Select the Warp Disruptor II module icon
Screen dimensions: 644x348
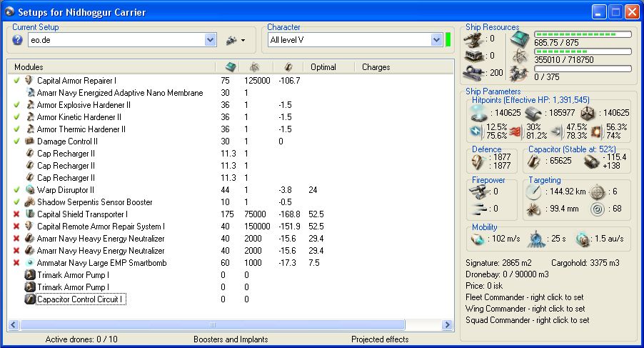tap(30, 190)
